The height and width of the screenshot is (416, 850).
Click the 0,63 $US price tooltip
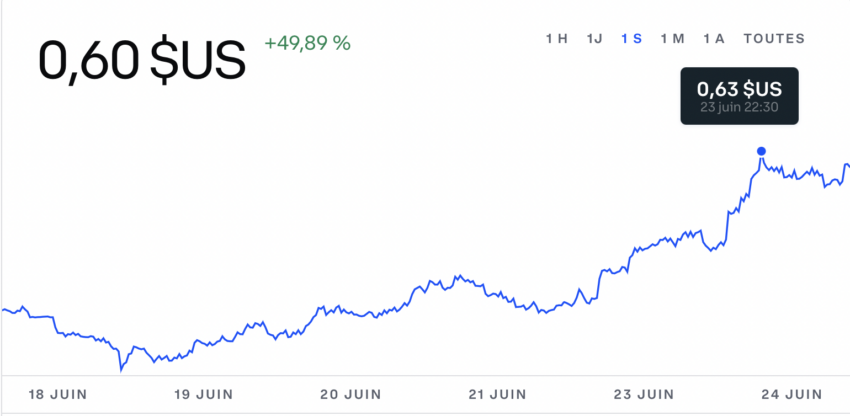click(x=739, y=96)
